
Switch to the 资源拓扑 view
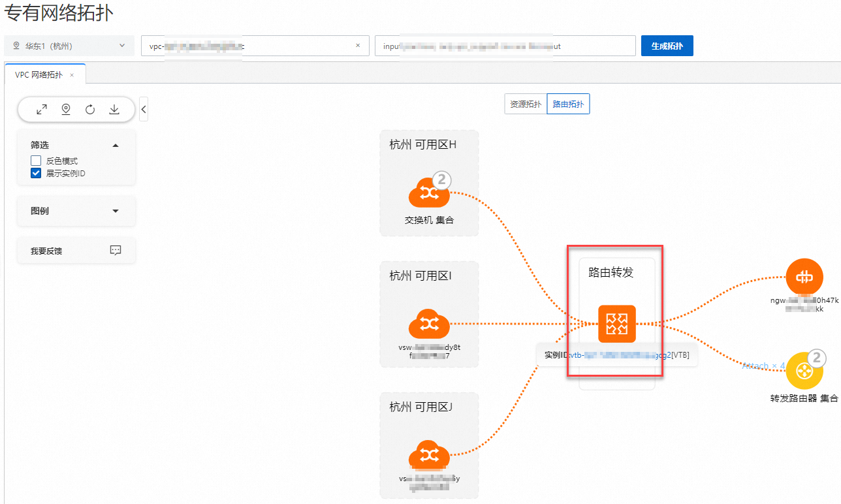526,104
